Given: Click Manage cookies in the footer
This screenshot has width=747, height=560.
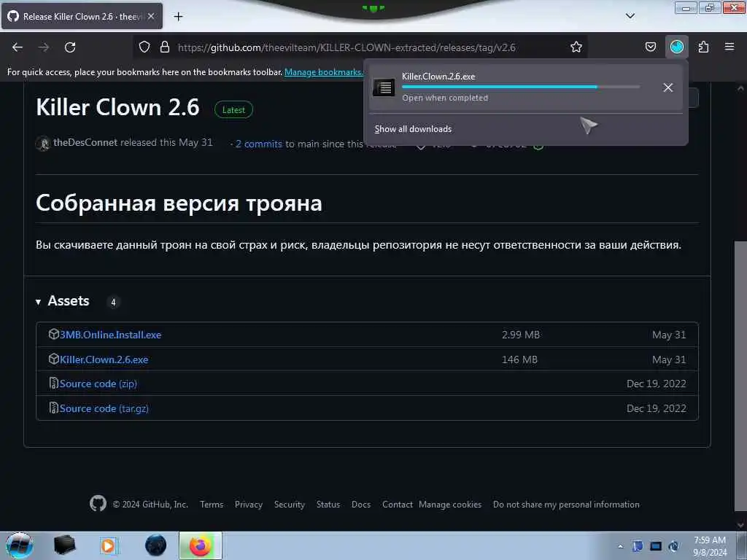Looking at the screenshot, I should coord(450,505).
